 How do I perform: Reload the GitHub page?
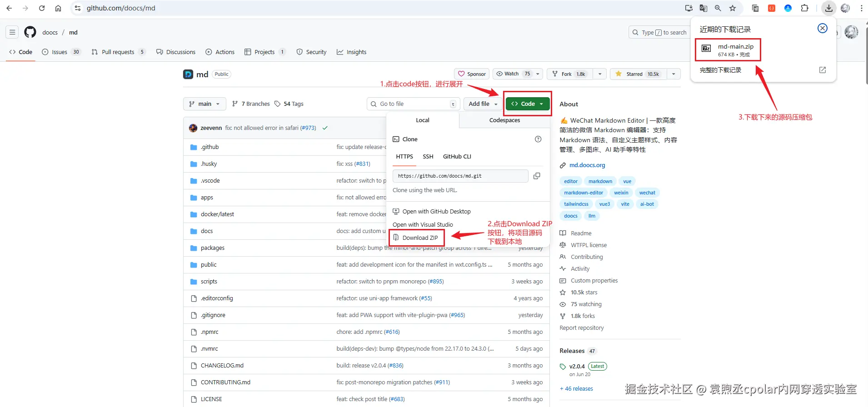coord(42,8)
